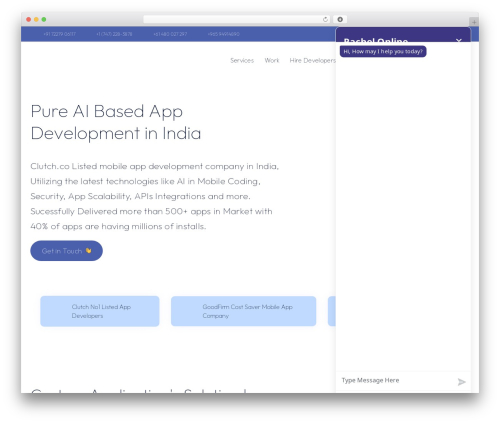Click the Pure AI Based App Development heading

coord(116,122)
